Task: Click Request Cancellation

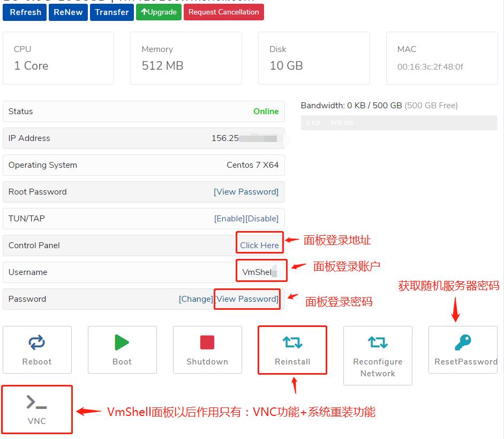Action: coord(224,12)
